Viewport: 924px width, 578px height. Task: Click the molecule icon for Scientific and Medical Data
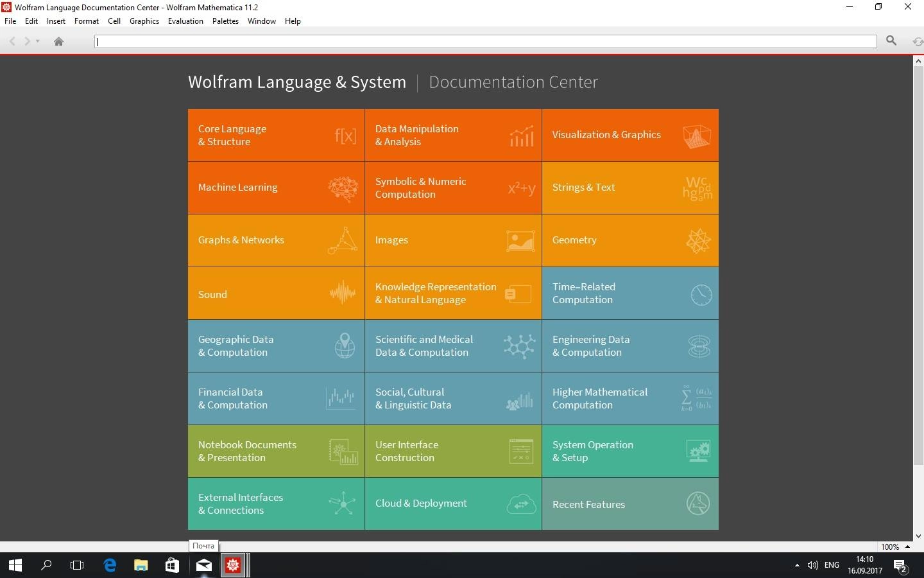[520, 346]
